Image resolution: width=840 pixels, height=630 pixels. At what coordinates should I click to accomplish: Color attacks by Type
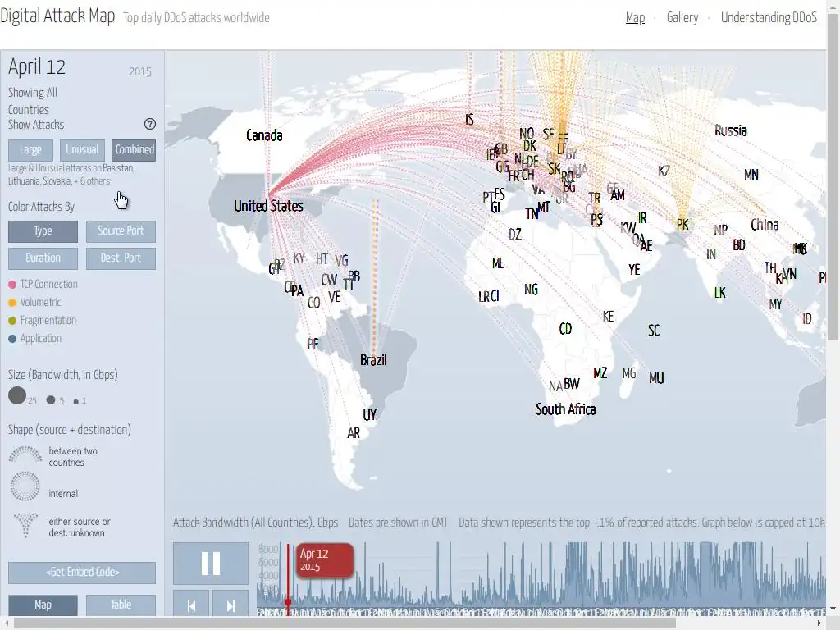[x=43, y=231]
